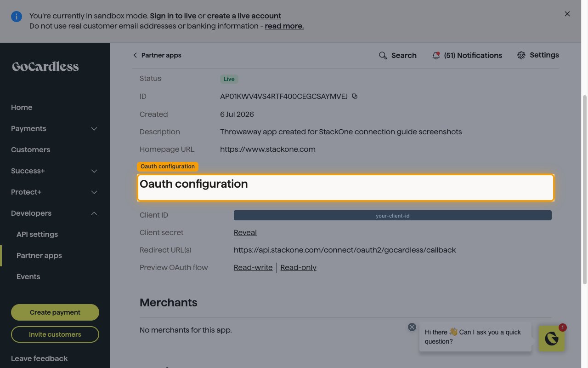Go to Home in sidebar
This screenshot has height=368, width=588.
click(x=22, y=107)
